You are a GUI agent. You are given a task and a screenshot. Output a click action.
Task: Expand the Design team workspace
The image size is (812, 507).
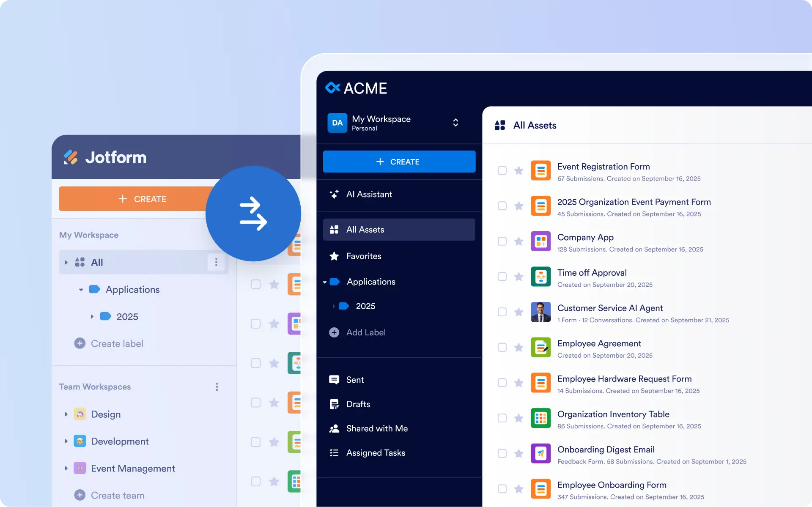tap(66, 414)
